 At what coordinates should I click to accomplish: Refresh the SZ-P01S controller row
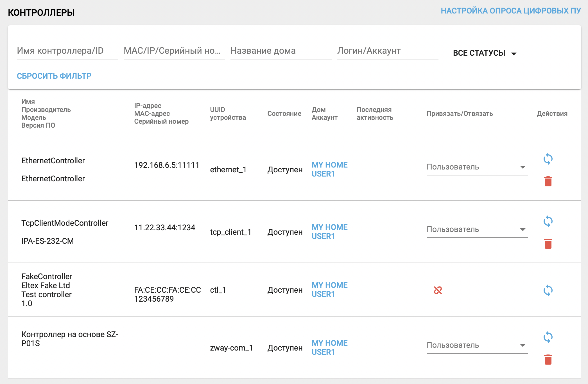548,337
